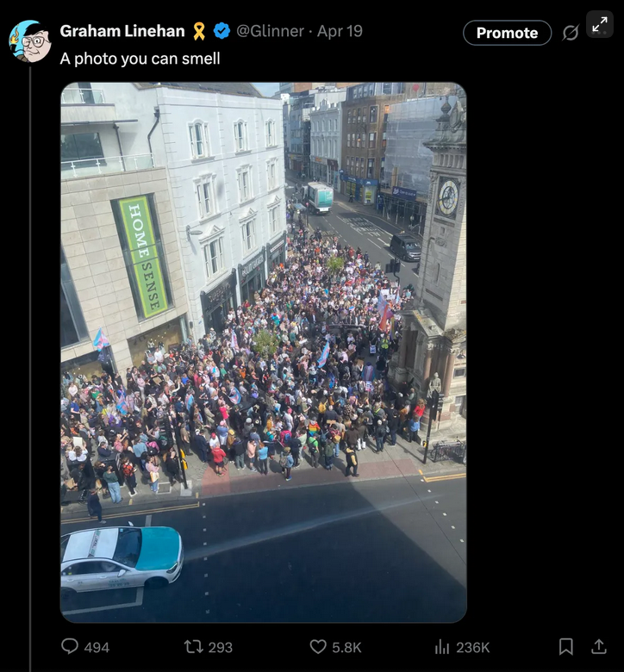Screen dimensions: 624x672
Task: Open the Graham Linehan display name link
Action: [122, 31]
